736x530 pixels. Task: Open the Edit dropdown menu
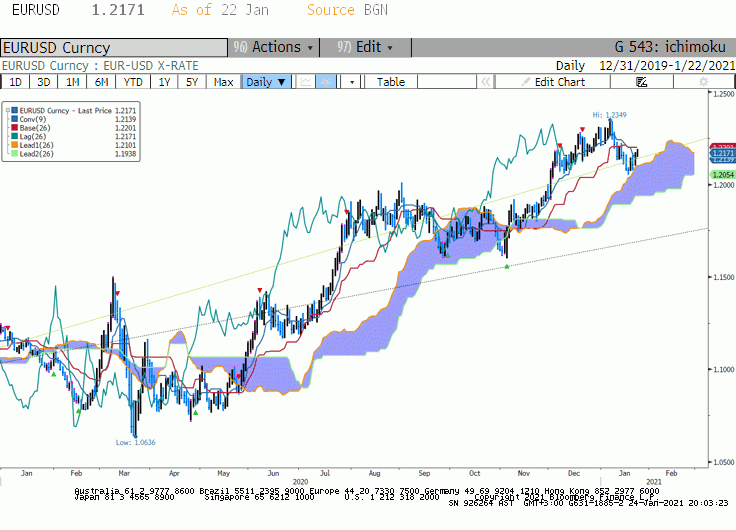[365, 47]
